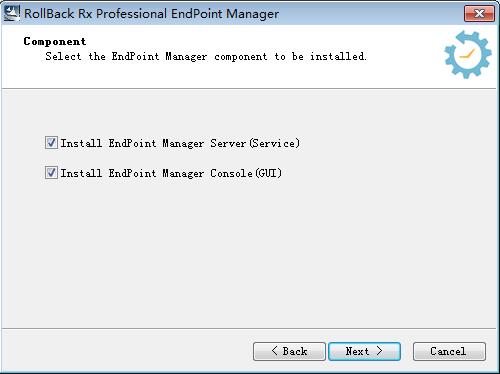Click the window title text
Screen dimensions: 500x374
pyautogui.click(x=151, y=14)
